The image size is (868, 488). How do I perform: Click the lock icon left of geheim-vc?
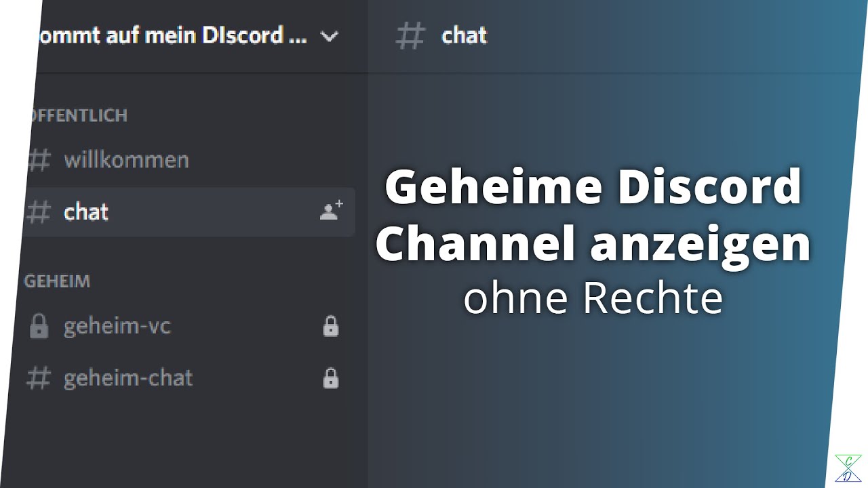39,327
